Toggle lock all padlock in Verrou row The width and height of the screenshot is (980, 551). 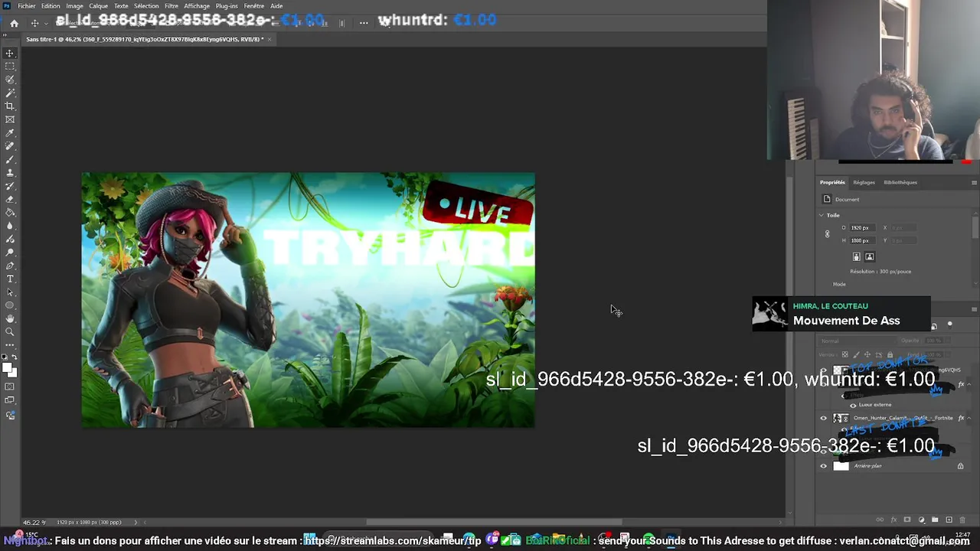click(890, 354)
